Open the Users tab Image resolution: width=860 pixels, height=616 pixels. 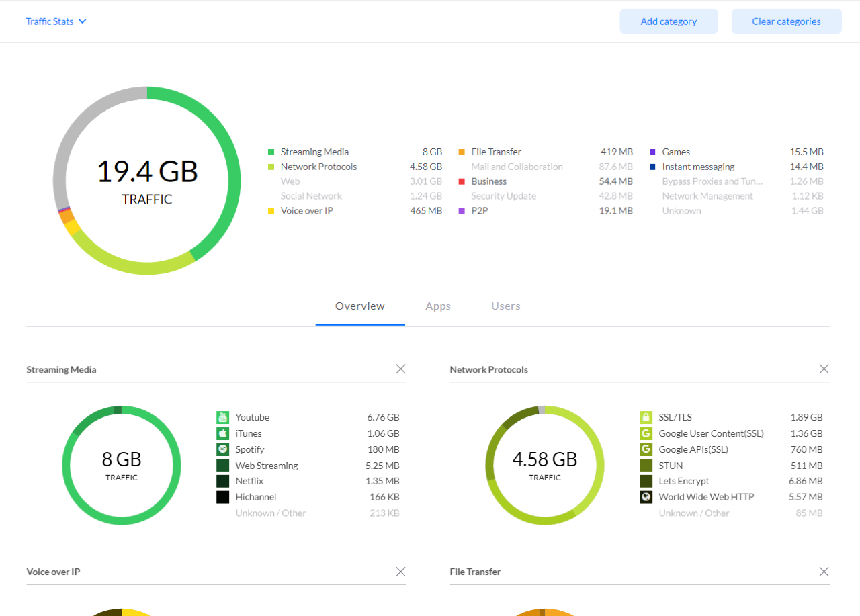click(x=505, y=306)
